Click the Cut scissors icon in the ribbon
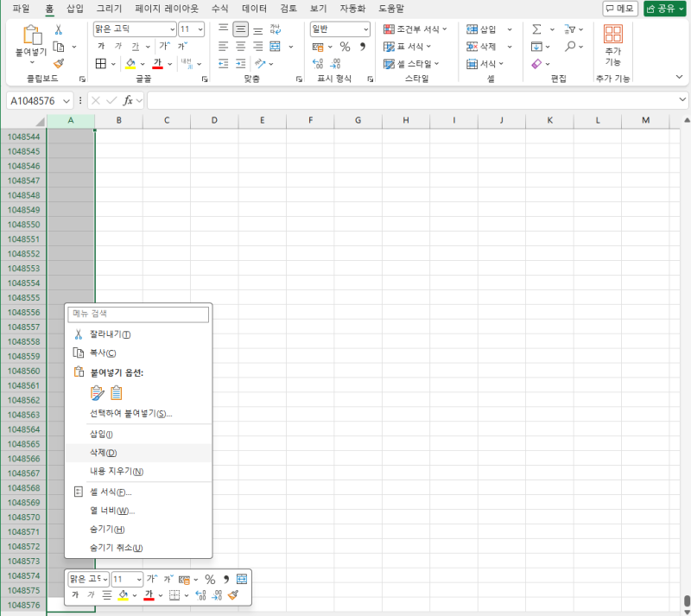The height and width of the screenshot is (616, 691). click(58, 29)
